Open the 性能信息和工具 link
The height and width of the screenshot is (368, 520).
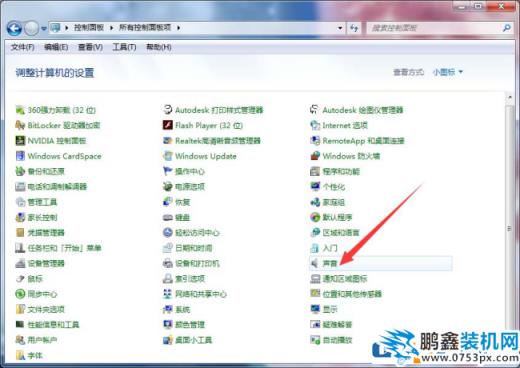click(x=53, y=325)
